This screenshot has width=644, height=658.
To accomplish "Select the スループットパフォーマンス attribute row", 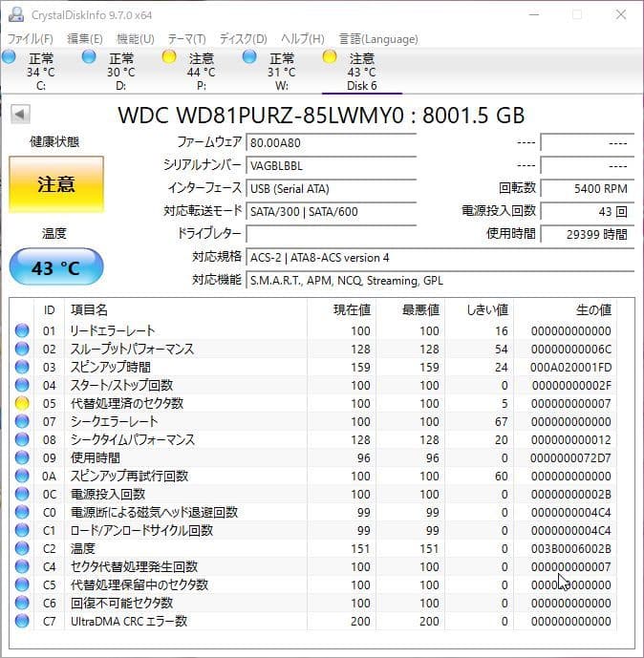I will coord(313,349).
